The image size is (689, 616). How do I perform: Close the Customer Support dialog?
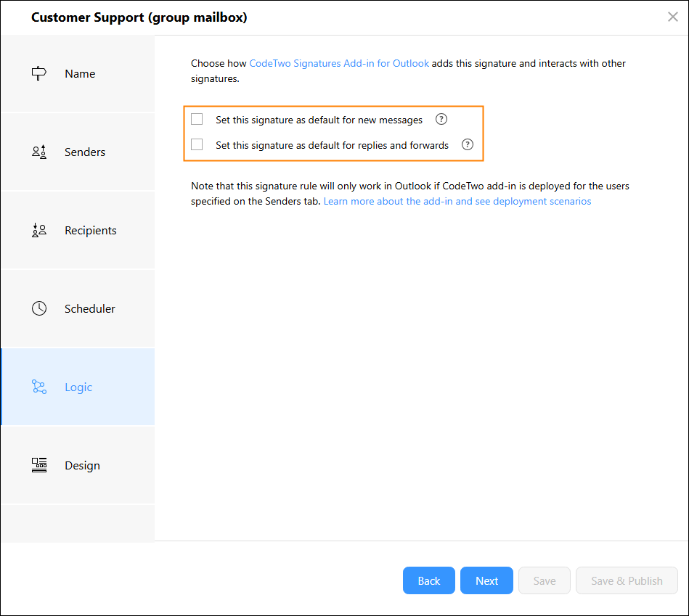pyautogui.click(x=673, y=17)
